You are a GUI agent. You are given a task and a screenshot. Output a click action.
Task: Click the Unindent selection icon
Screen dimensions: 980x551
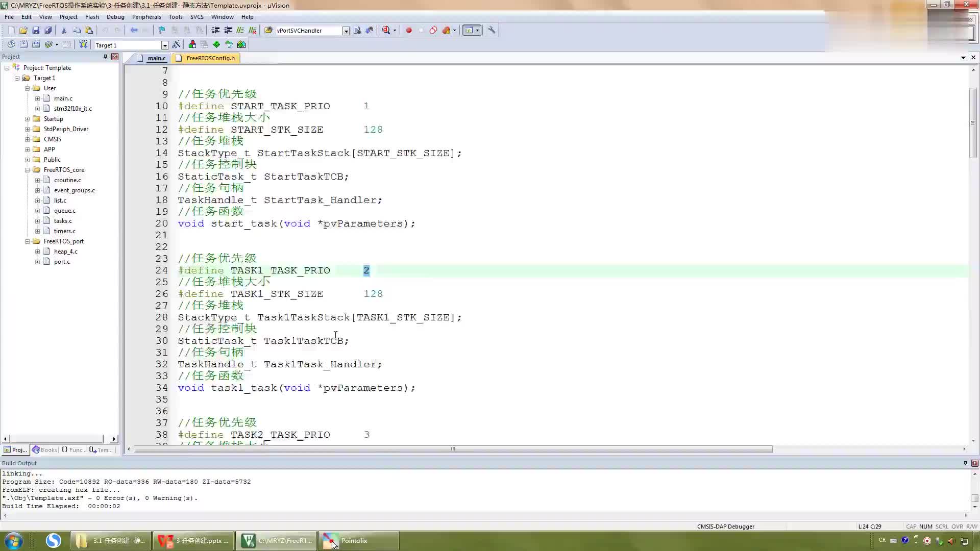pos(228,30)
